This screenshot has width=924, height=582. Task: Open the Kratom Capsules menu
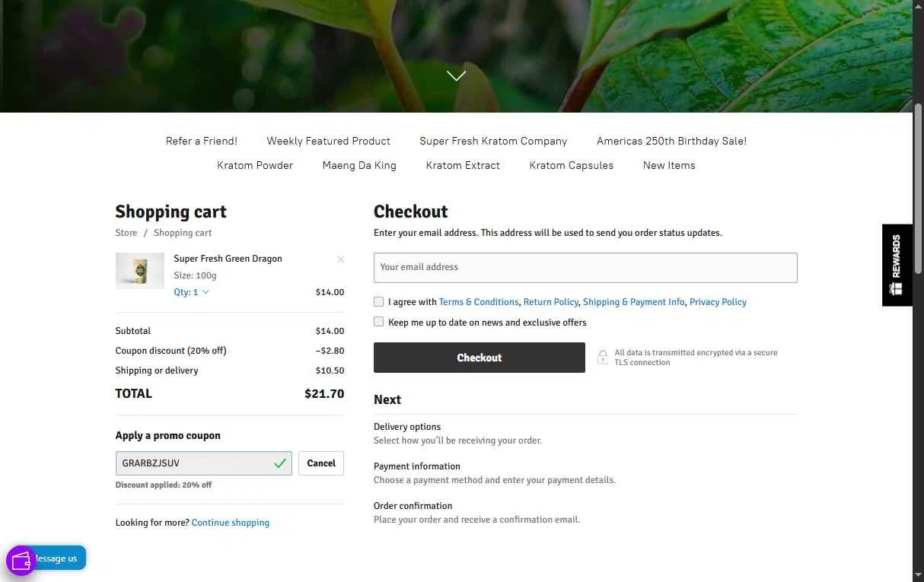[572, 165]
